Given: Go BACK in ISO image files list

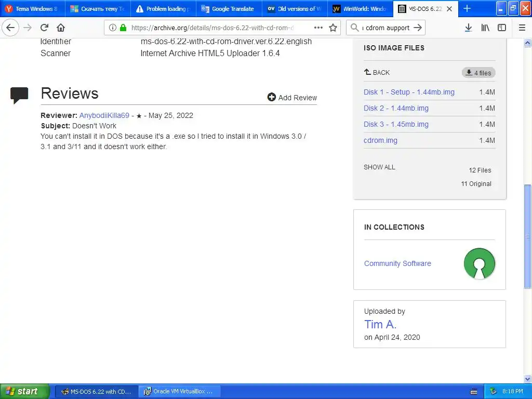Looking at the screenshot, I should [377, 72].
